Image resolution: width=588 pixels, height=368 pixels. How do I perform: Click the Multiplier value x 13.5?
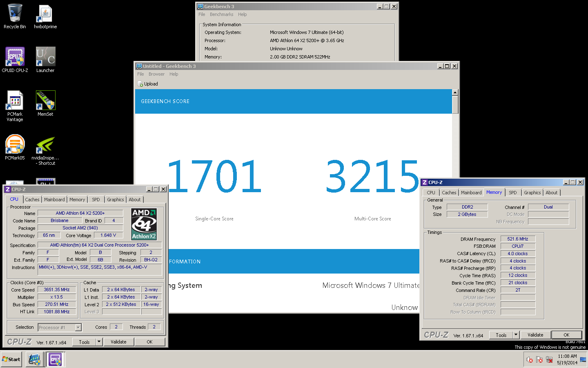tap(57, 297)
